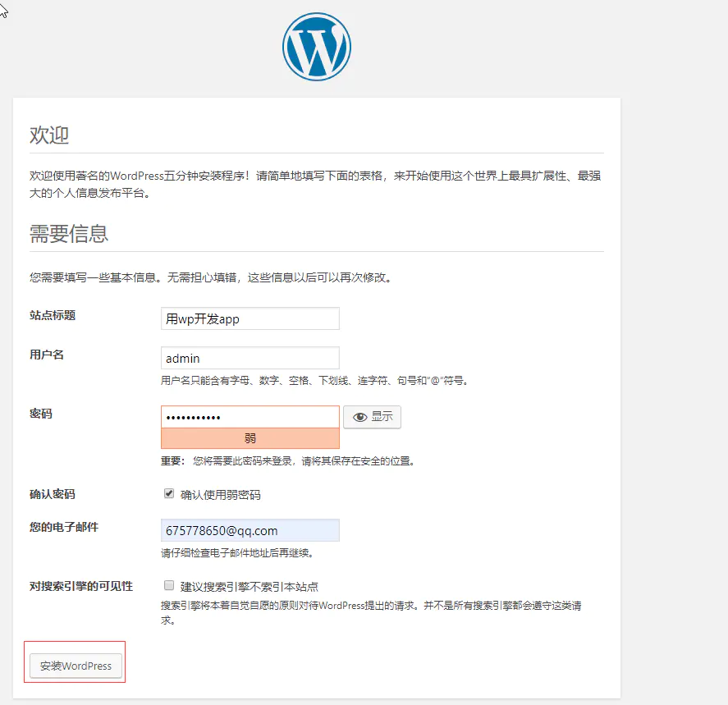Click the 需要信息 heading

point(69,233)
